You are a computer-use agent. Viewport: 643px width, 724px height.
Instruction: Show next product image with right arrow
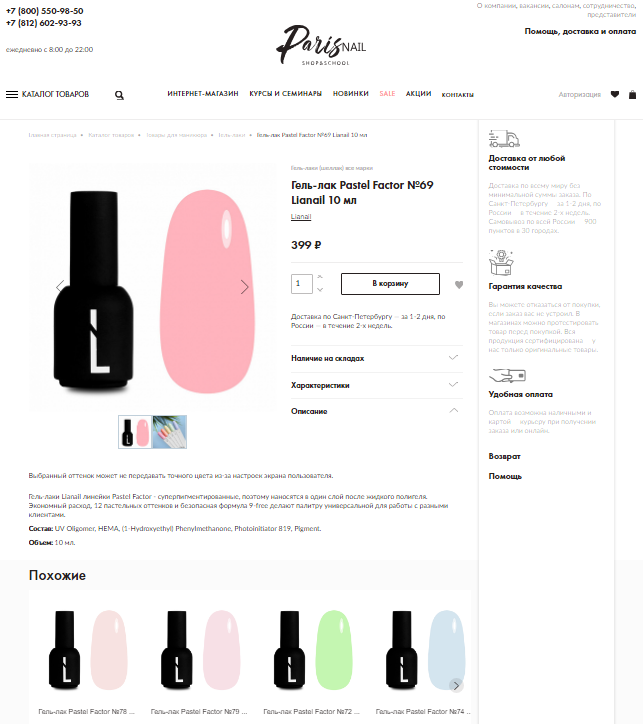(245, 287)
